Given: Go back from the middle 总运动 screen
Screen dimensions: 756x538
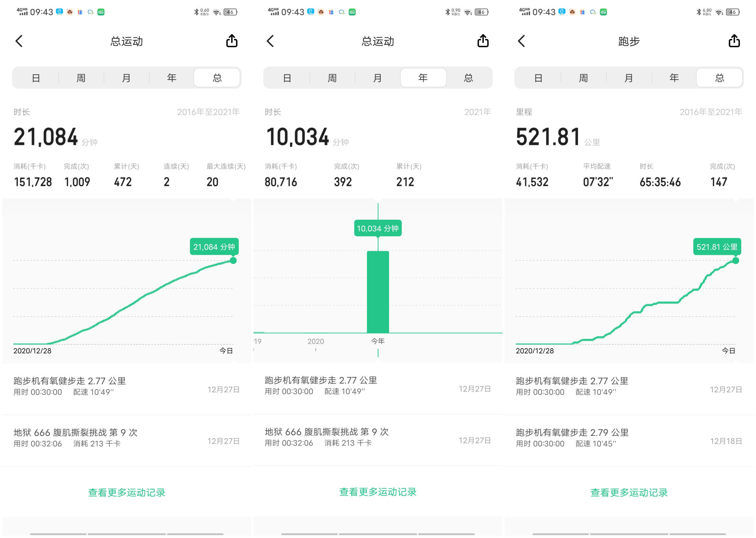Looking at the screenshot, I should (270, 41).
